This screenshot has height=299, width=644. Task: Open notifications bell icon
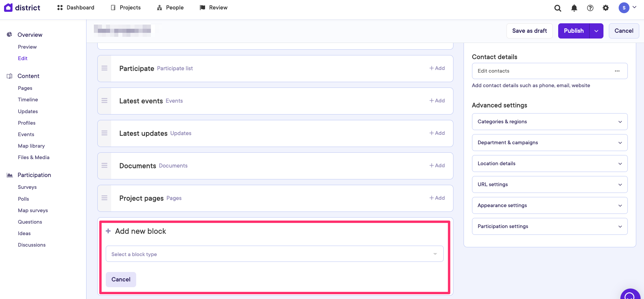coord(574,8)
